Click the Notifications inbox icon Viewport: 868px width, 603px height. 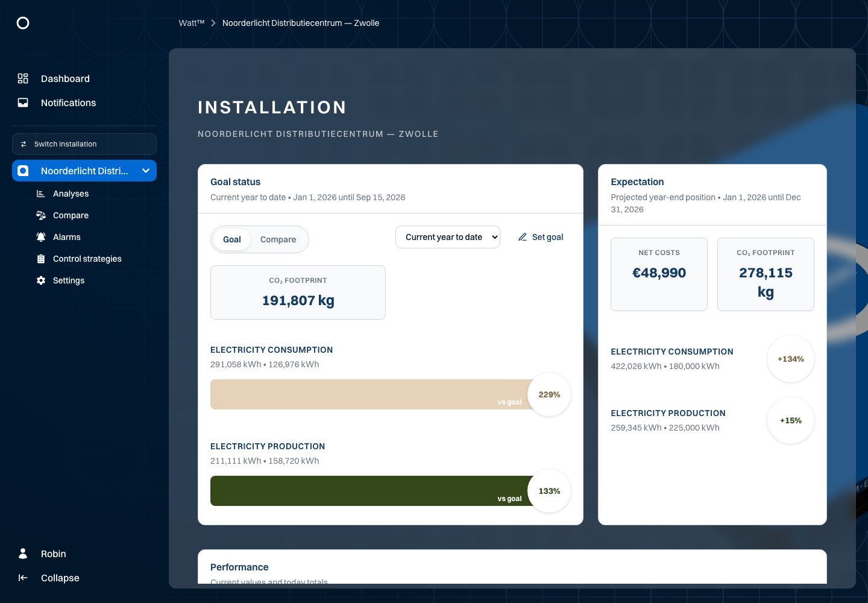tap(23, 103)
